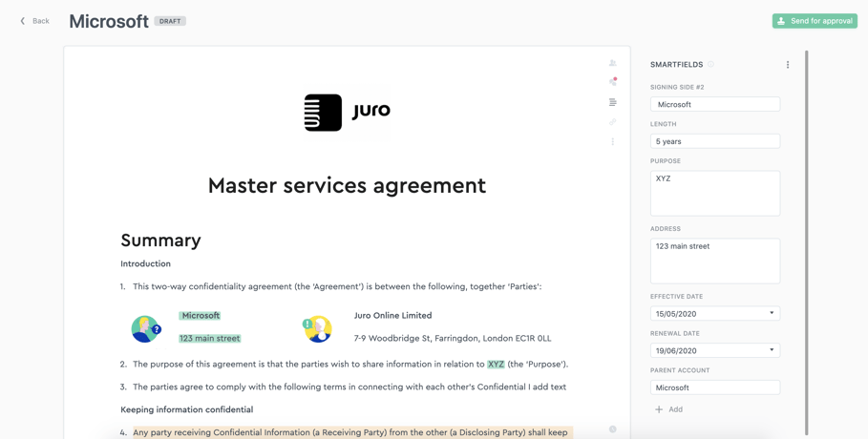Click the highlighted 123 main street smartfield
868x439 pixels.
point(210,338)
